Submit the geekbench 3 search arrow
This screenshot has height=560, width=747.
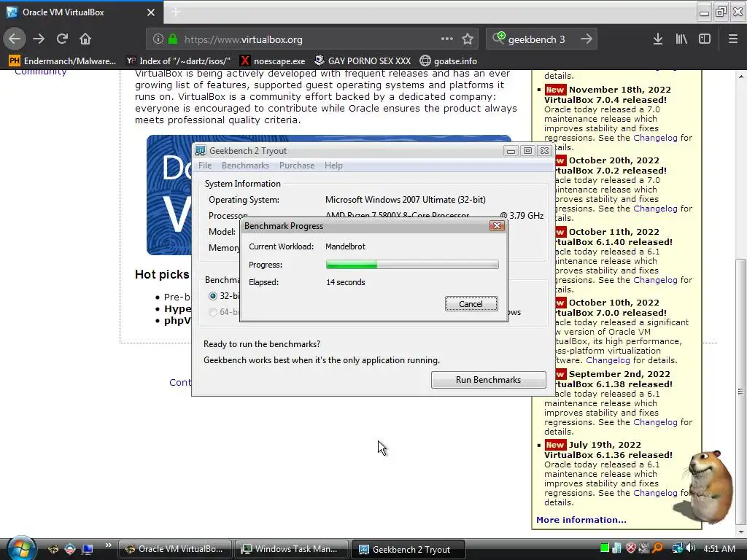pyautogui.click(x=587, y=39)
